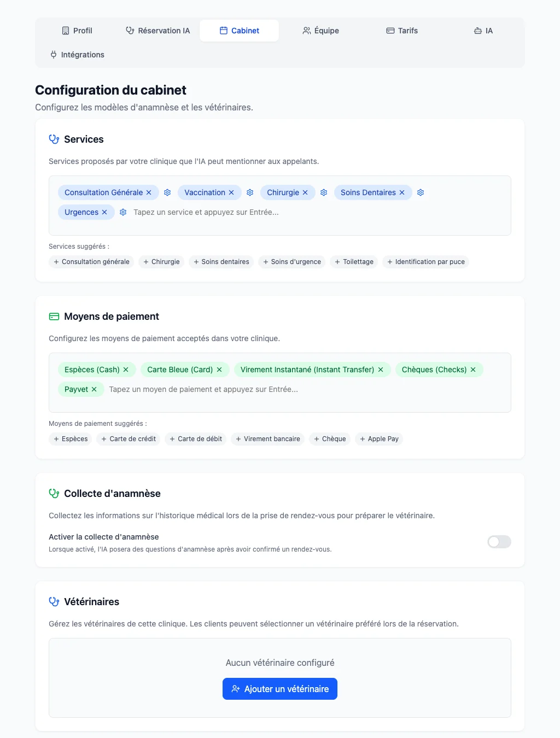This screenshot has height=738, width=560.
Task: Open settings gear for Vaccination service
Action: tap(250, 192)
